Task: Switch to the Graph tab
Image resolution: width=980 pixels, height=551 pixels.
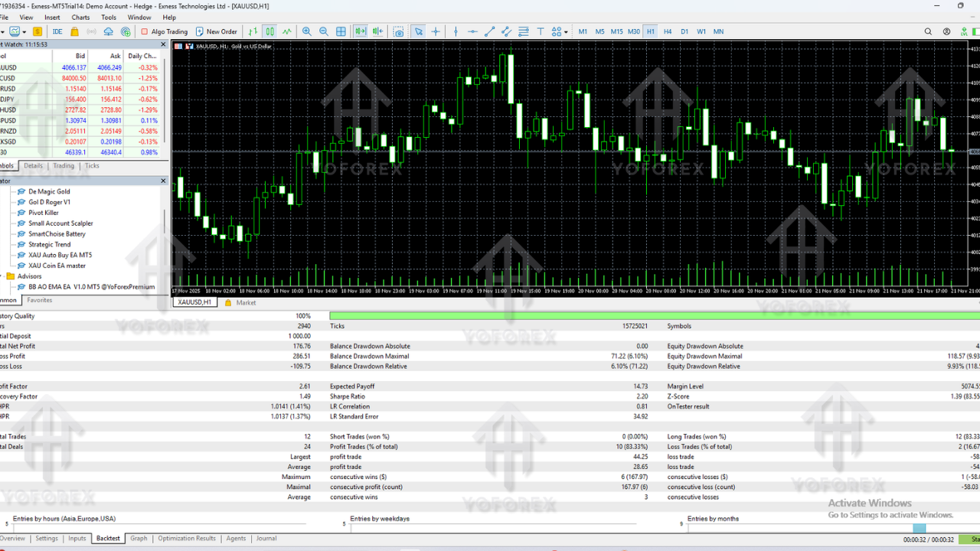Action: click(x=139, y=538)
